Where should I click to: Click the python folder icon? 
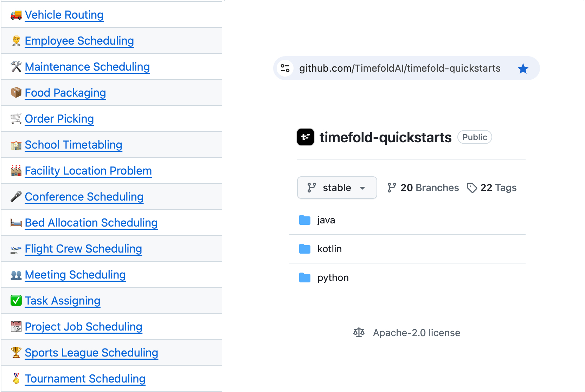point(304,278)
